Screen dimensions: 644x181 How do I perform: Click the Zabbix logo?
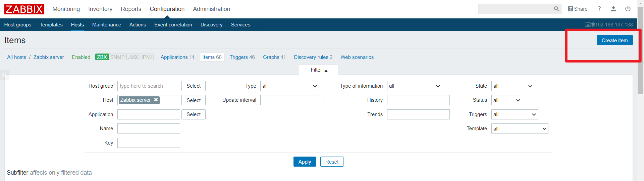pyautogui.click(x=24, y=9)
